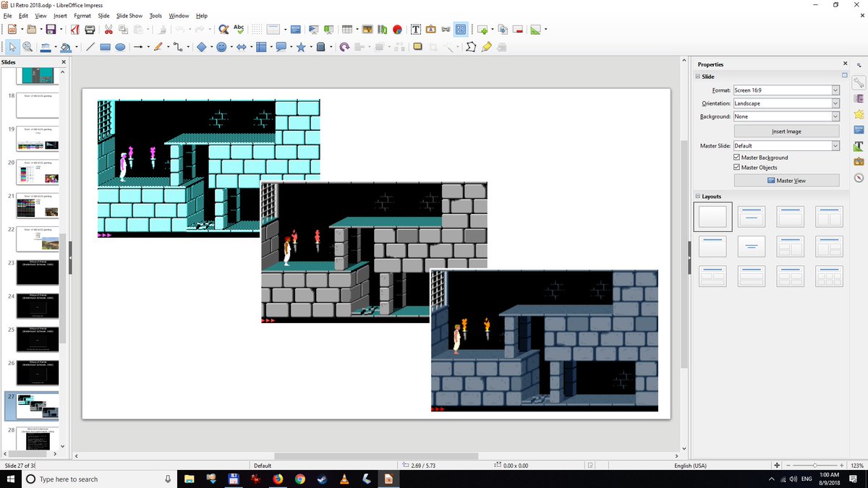Click the Insert Image button
The image size is (868, 488).
786,132
